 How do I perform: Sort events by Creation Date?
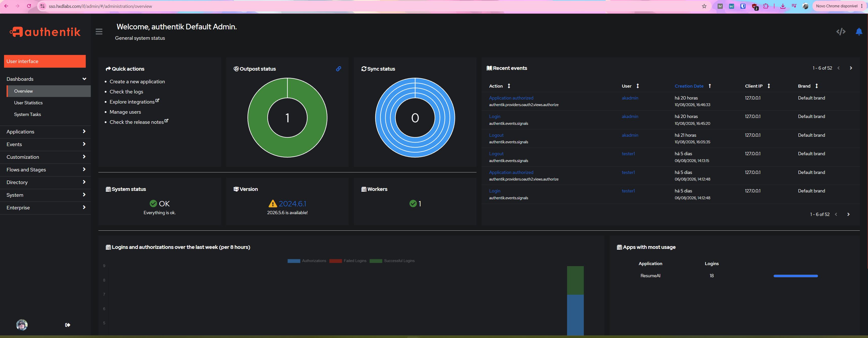692,86
